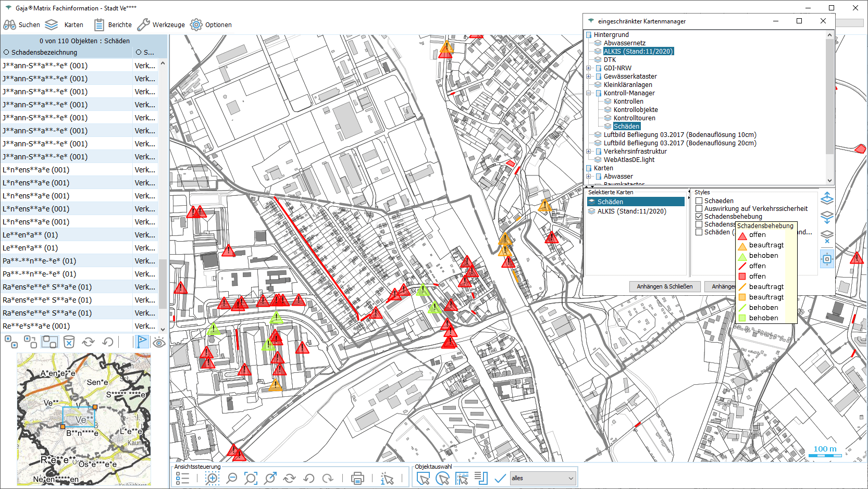Click the Anhängen & Schließen button
The image size is (868, 489).
click(x=664, y=286)
